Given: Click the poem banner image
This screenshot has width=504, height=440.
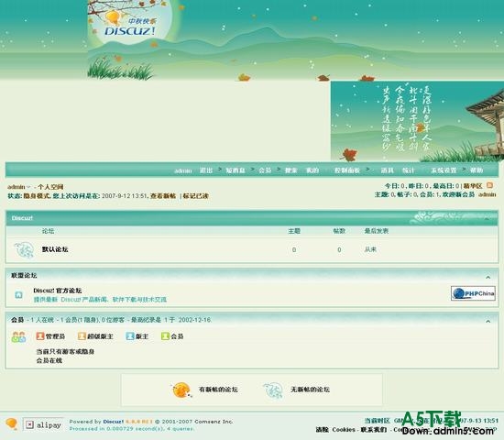Looking at the screenshot, I should pos(417,121).
